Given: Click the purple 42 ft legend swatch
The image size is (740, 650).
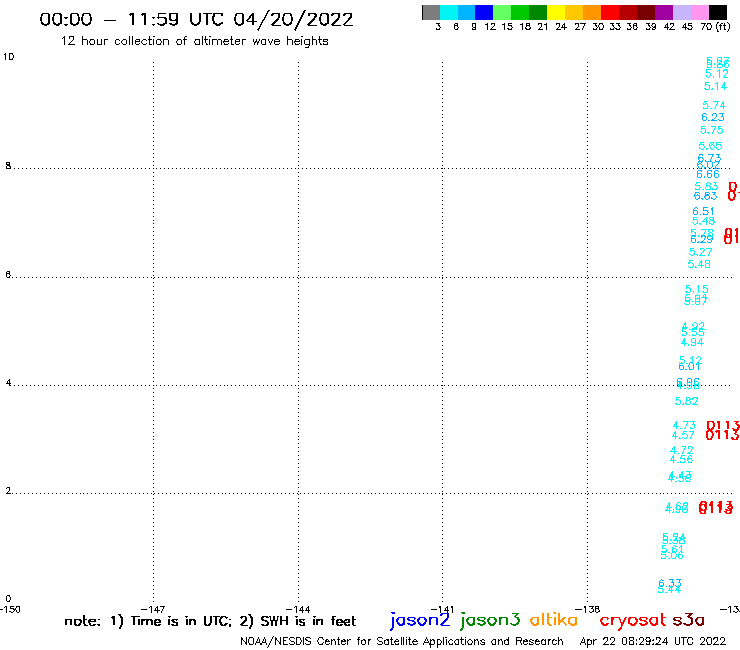Looking at the screenshot, I should tap(664, 12).
